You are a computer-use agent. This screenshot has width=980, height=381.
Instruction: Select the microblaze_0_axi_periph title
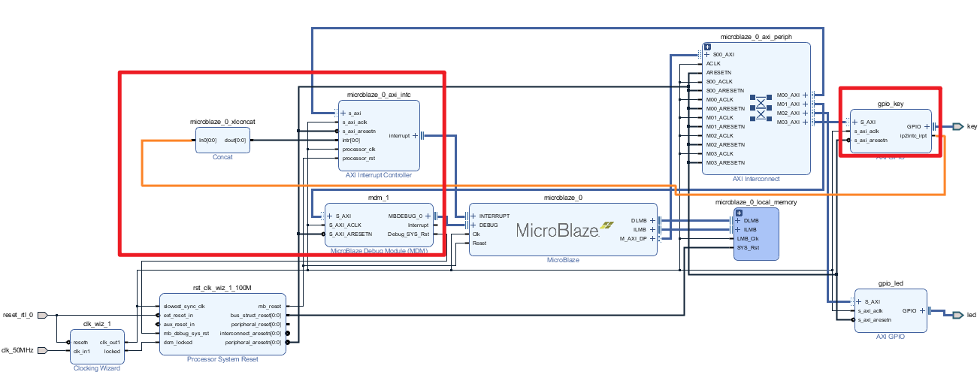point(756,36)
